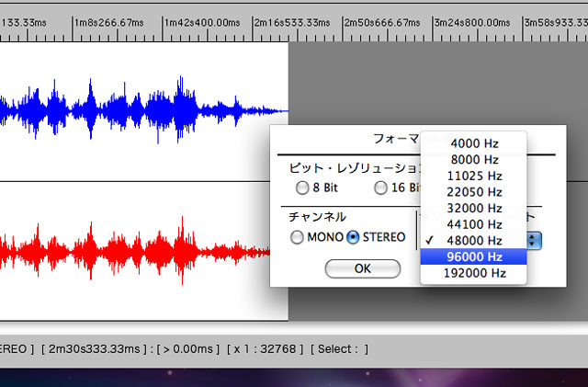The image size is (588, 387).
Task: Click the 2m50s666.67ms ruler marker
Action: pos(382,23)
